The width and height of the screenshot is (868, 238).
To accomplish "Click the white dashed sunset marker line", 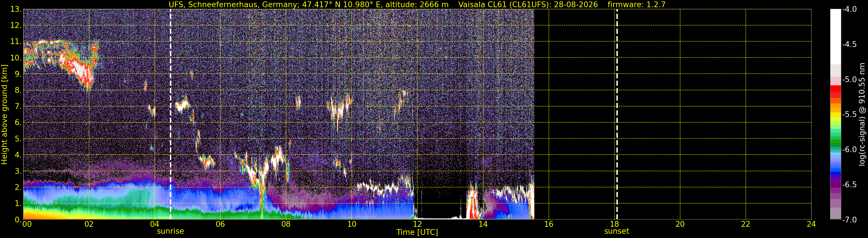I will (x=617, y=114).
